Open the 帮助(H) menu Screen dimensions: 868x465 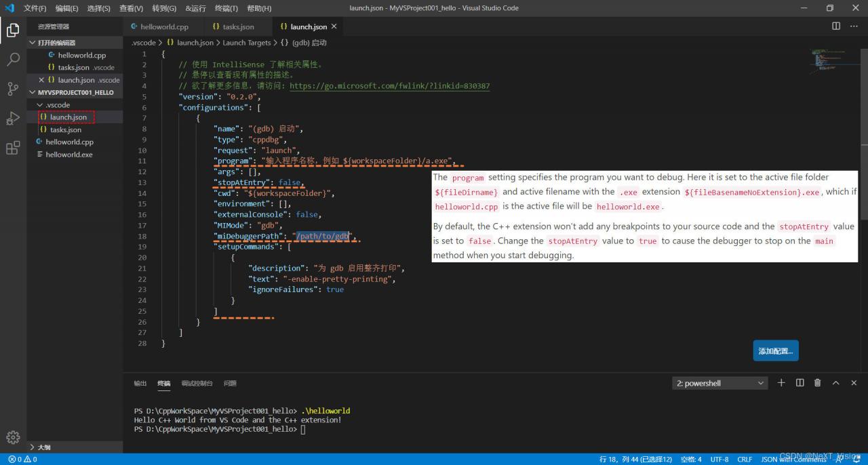coord(259,8)
